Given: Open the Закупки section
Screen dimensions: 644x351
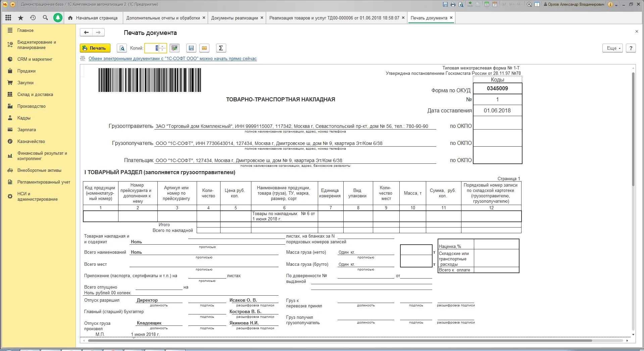Looking at the screenshot, I should (x=39, y=83).
